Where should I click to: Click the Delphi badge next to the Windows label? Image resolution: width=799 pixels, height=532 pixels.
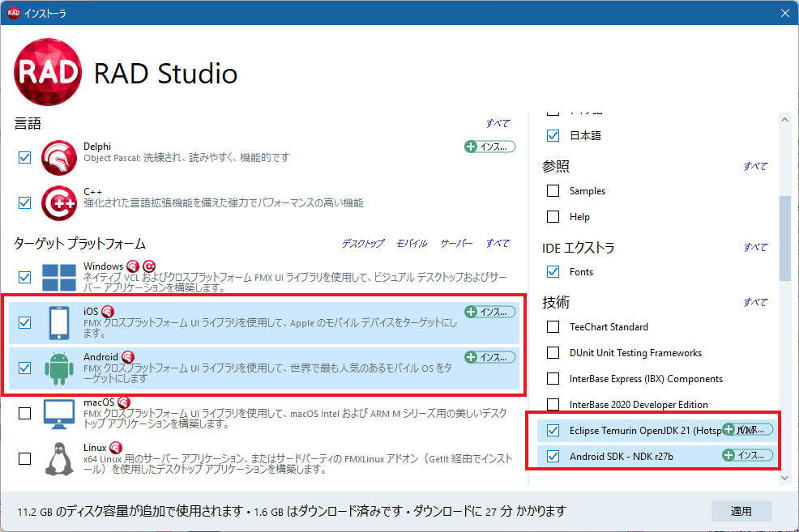coord(133,266)
